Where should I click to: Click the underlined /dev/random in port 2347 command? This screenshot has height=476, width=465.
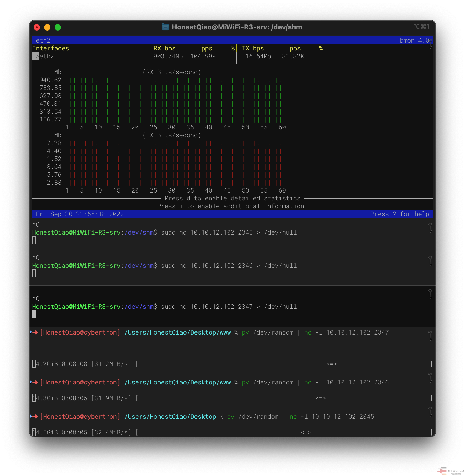pyautogui.click(x=273, y=332)
